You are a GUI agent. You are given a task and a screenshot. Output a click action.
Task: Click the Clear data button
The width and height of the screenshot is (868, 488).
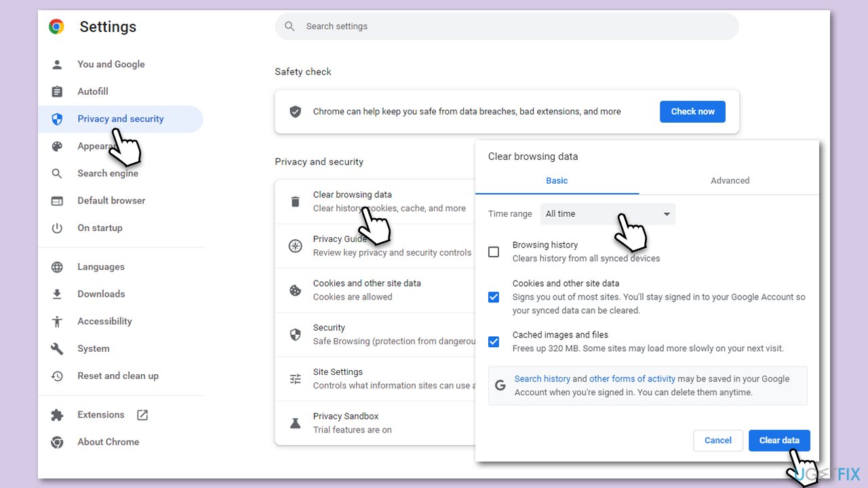tap(779, 441)
